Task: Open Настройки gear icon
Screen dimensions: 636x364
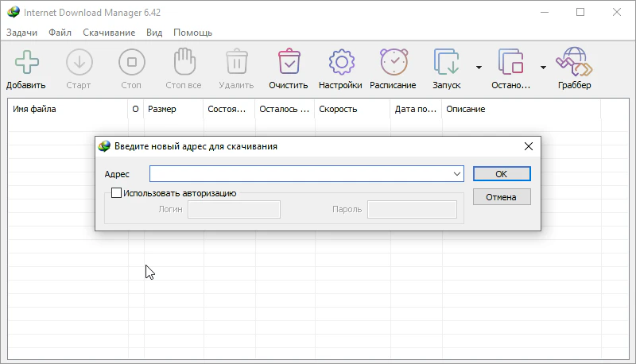Action: tap(340, 63)
